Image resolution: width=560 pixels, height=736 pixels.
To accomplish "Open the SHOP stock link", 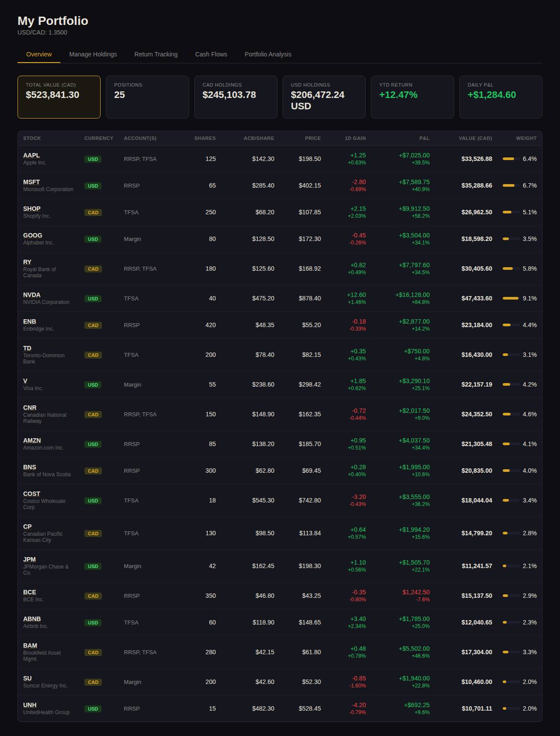I will [31, 209].
